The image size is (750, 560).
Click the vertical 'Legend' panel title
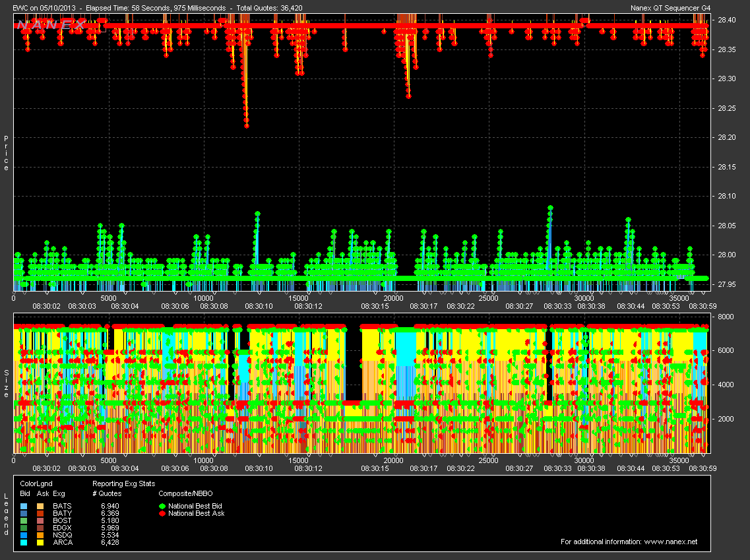(6, 514)
